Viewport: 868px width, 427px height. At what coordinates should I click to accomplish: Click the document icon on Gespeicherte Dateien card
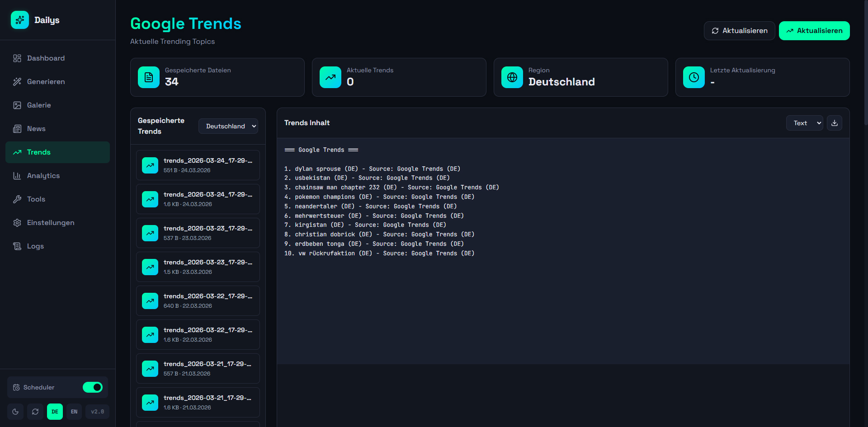click(x=149, y=77)
